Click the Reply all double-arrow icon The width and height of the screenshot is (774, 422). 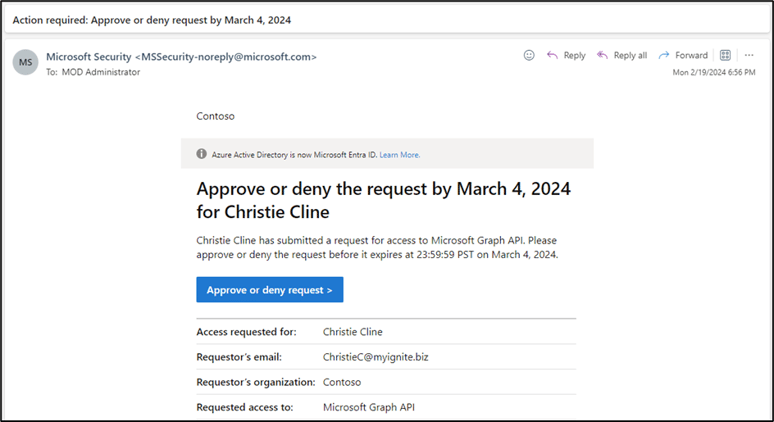point(602,55)
